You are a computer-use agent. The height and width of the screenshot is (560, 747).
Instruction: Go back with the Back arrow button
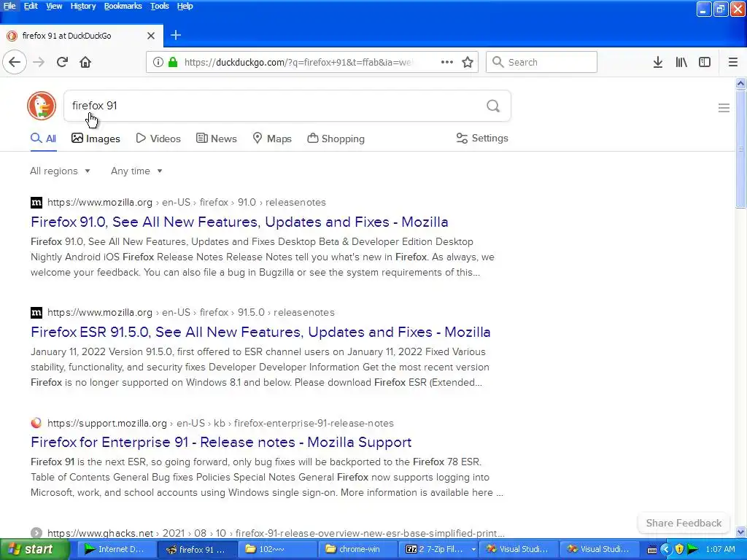tap(15, 62)
